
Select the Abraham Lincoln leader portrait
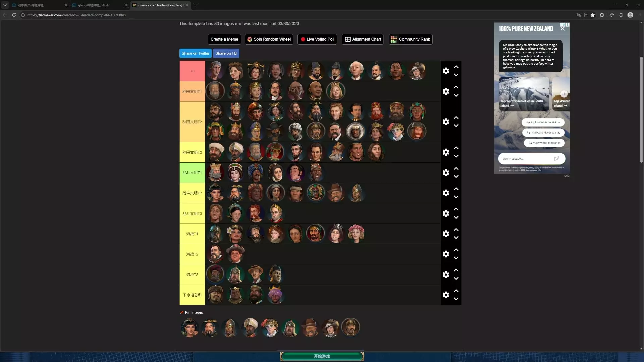coord(296,152)
